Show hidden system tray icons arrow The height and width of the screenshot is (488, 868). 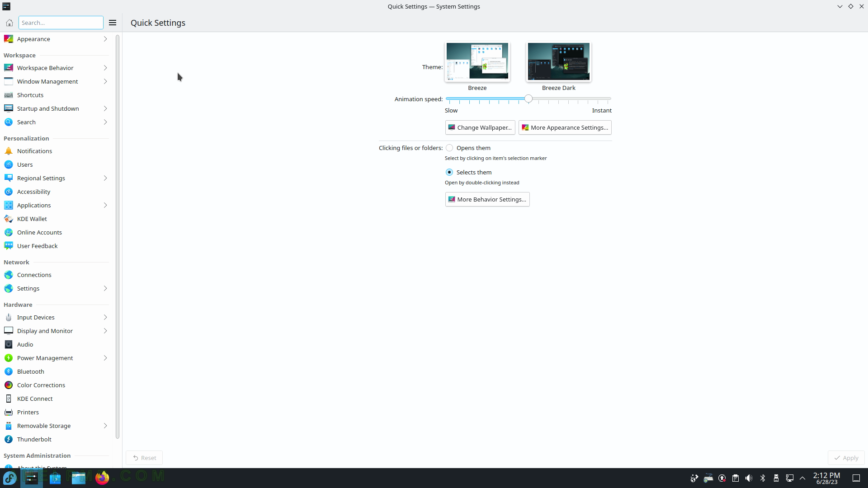(803, 478)
